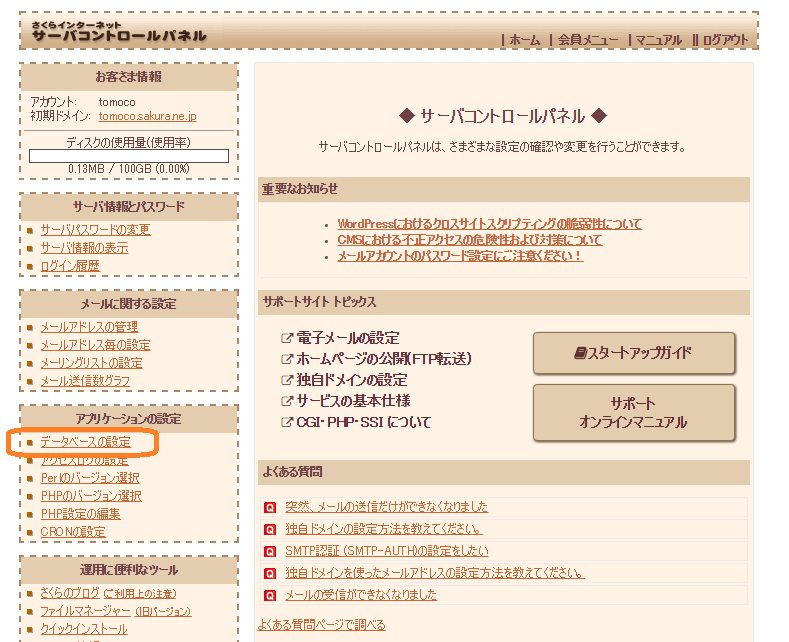Click Q icon beside SMTP認証 question

270,551
